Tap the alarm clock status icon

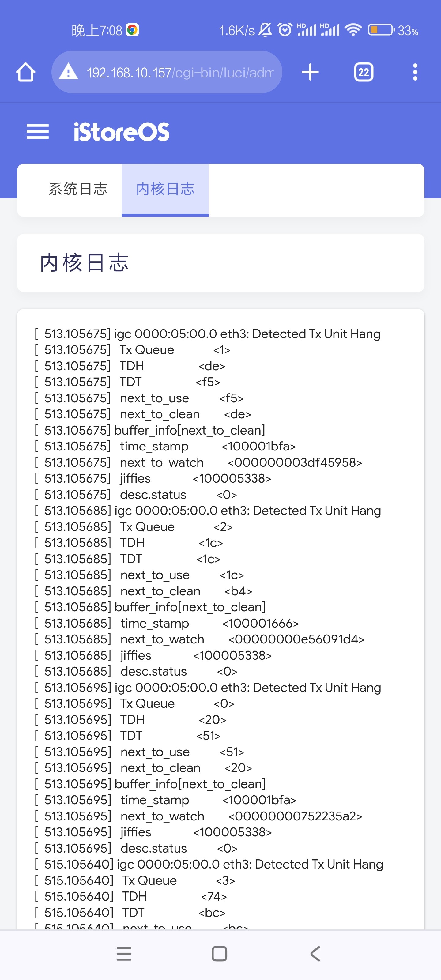point(285,30)
